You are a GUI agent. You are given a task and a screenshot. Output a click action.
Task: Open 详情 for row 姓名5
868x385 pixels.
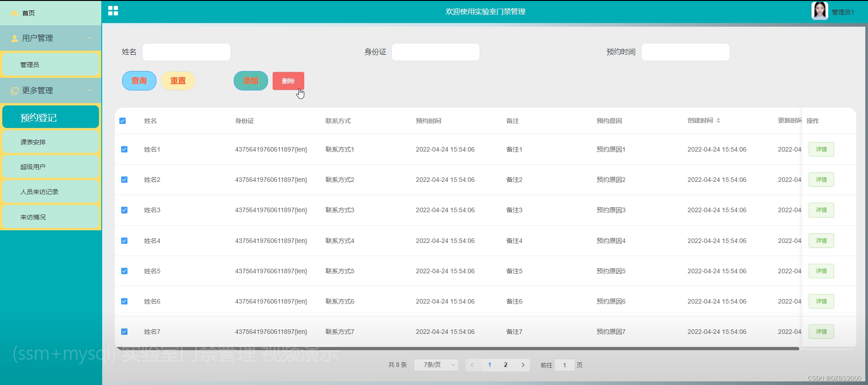(821, 271)
